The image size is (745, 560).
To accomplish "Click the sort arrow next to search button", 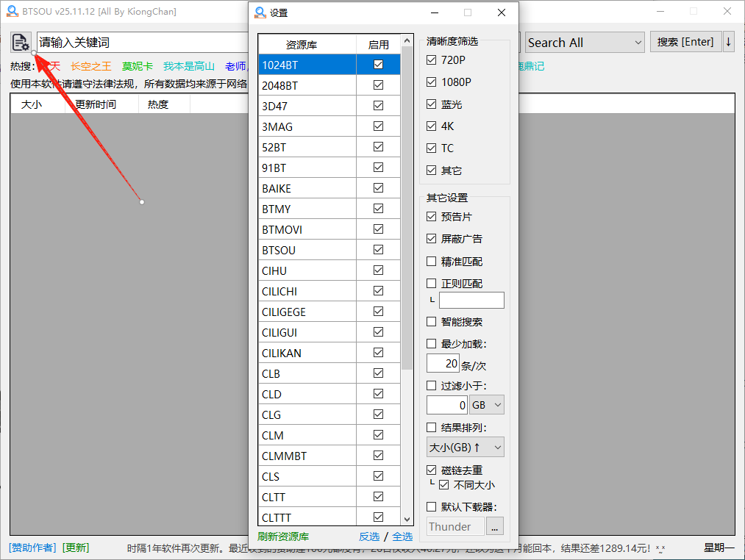I will coord(728,42).
